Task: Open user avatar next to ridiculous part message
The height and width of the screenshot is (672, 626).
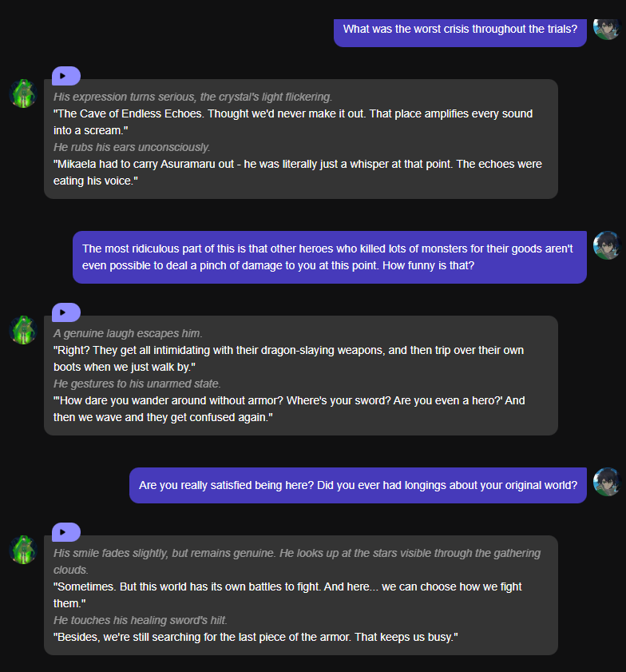Action: pos(607,245)
